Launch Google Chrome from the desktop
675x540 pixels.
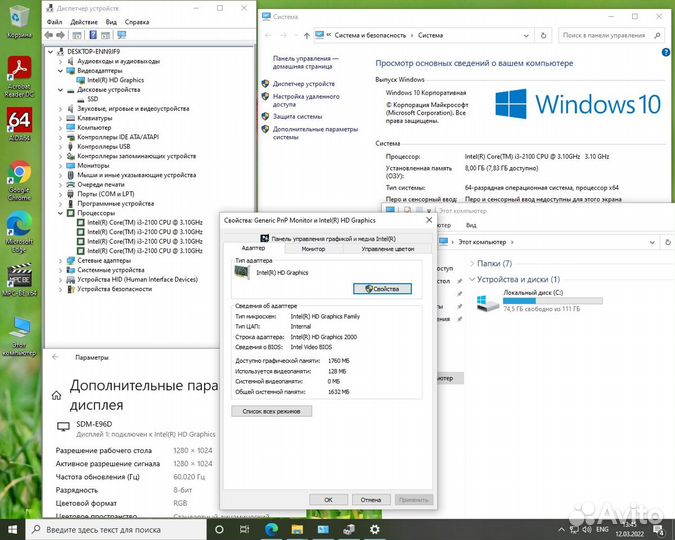pos(19,180)
